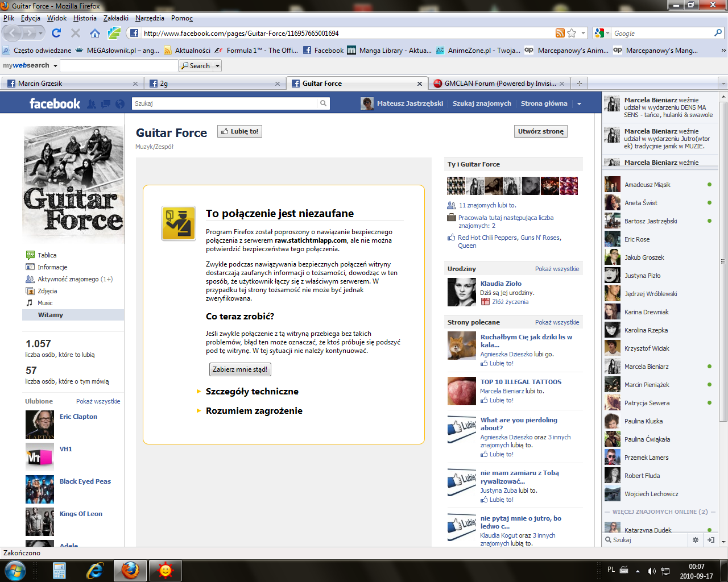
Task: Click the Firefox reload page icon
Action: click(56, 33)
